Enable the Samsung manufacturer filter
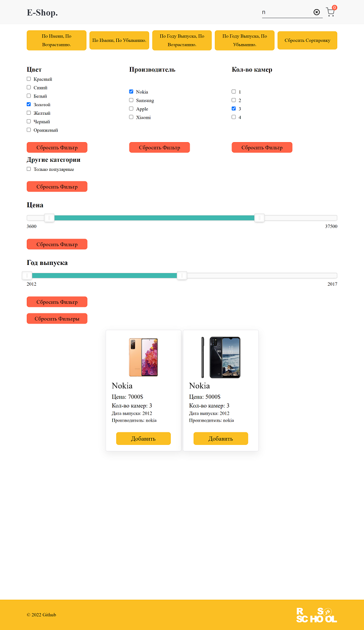 tap(131, 100)
